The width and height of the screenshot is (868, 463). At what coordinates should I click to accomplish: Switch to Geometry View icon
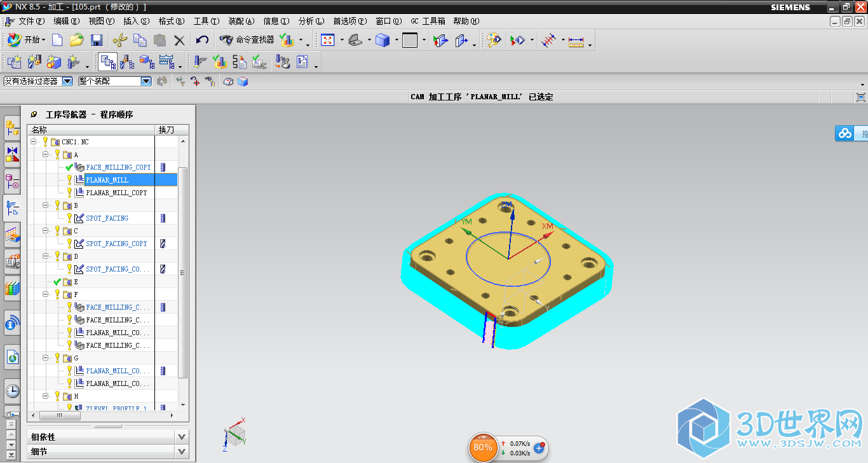[147, 62]
